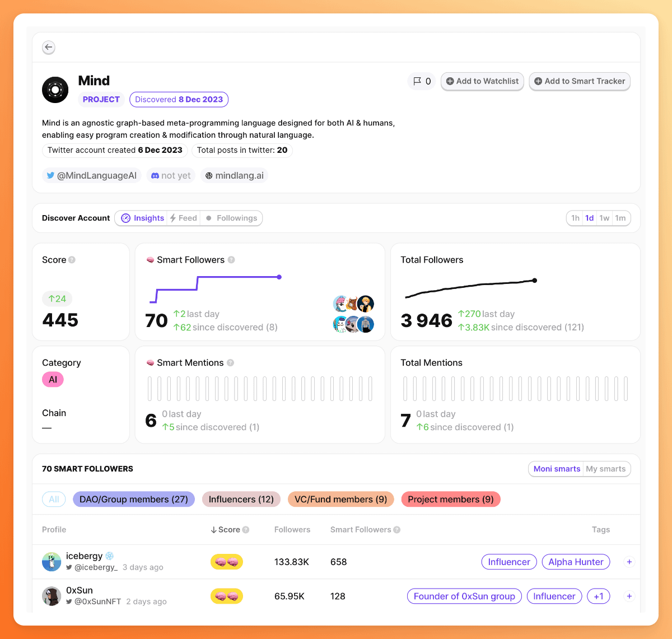Switch to My smarts

coord(606,469)
